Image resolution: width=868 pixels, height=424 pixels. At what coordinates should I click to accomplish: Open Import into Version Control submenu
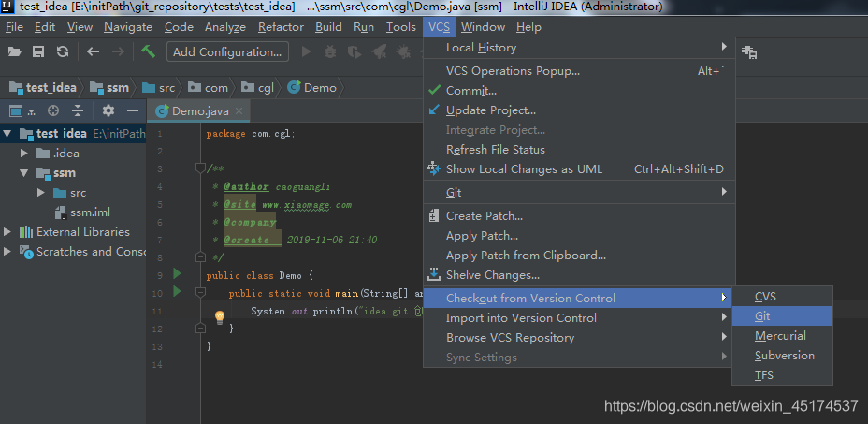pyautogui.click(x=579, y=318)
